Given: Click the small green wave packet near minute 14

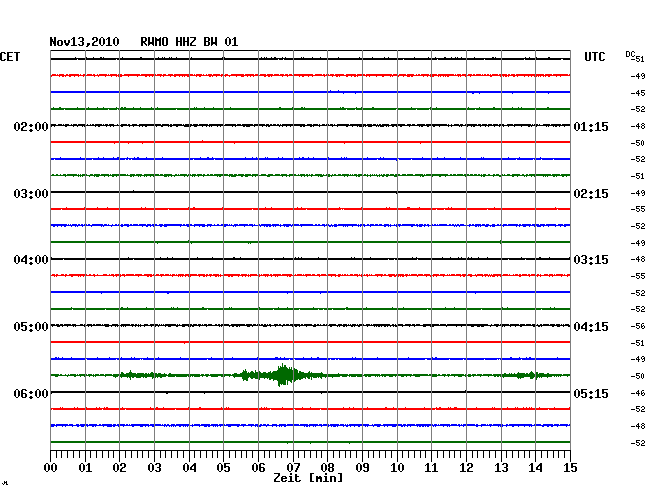Looking at the screenshot, I should tap(530, 375).
